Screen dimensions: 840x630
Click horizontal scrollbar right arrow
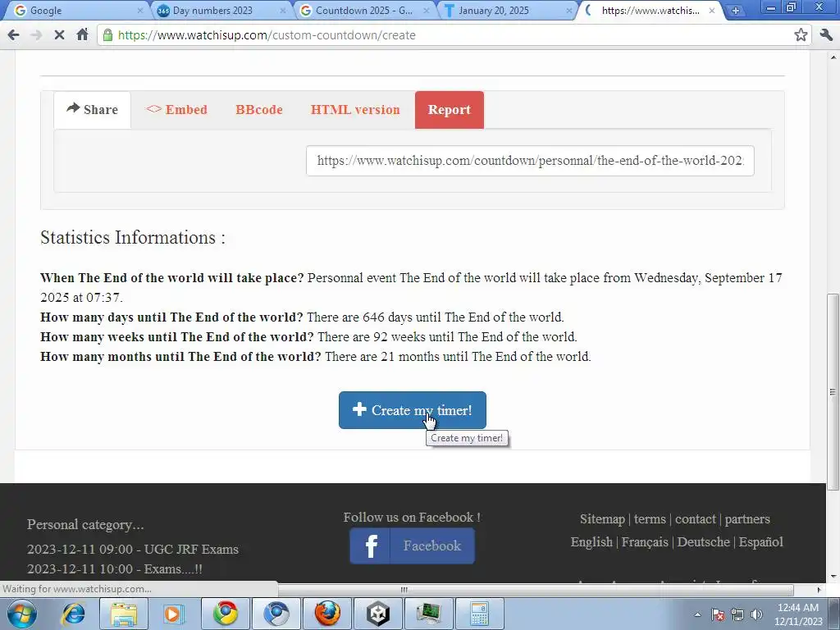819,590
